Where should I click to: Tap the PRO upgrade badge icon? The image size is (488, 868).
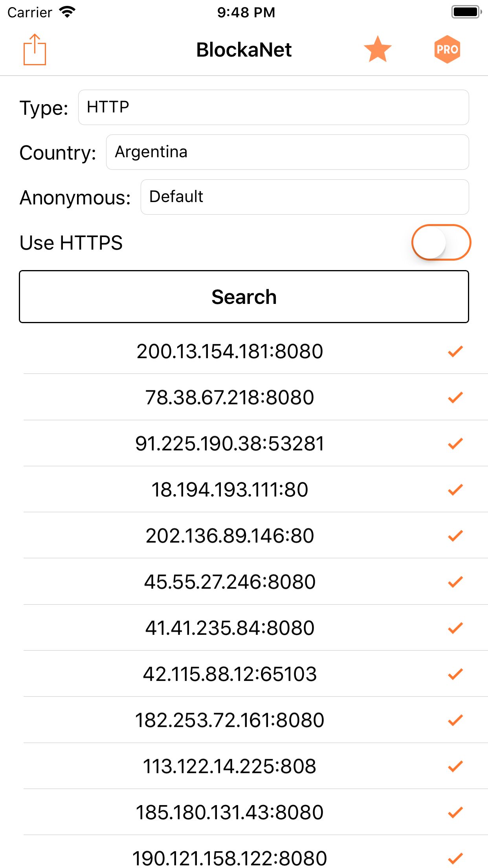(x=447, y=50)
